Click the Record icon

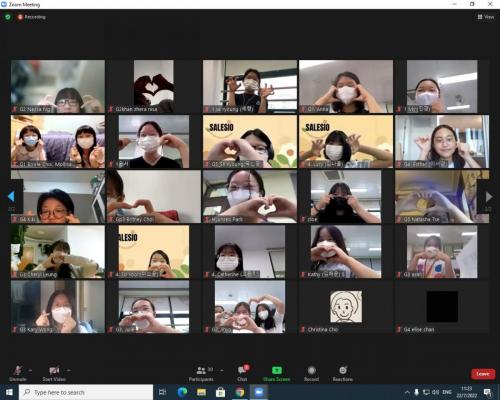coord(312,370)
